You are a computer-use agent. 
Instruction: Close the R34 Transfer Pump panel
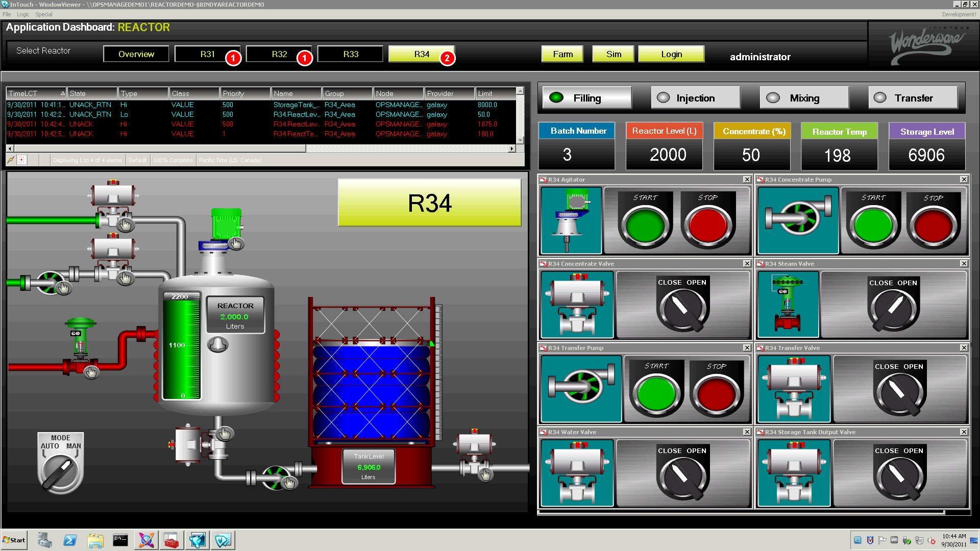pyautogui.click(x=747, y=348)
